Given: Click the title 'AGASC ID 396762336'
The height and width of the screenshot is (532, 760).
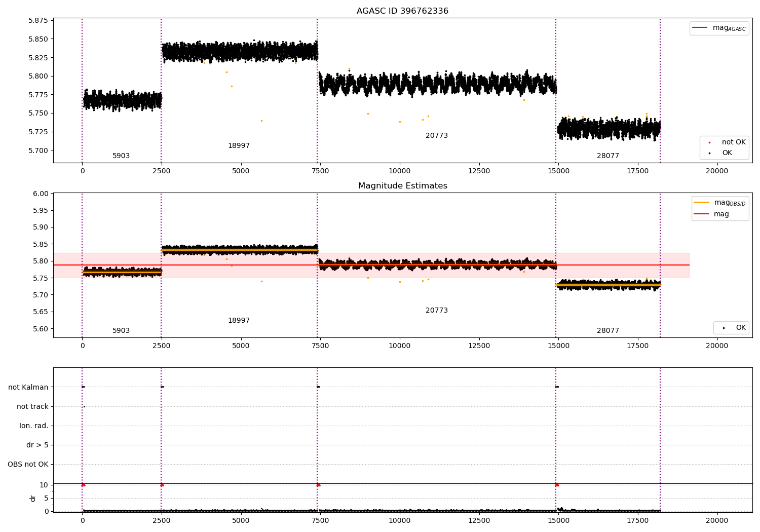Looking at the screenshot, I should click(x=402, y=11).
